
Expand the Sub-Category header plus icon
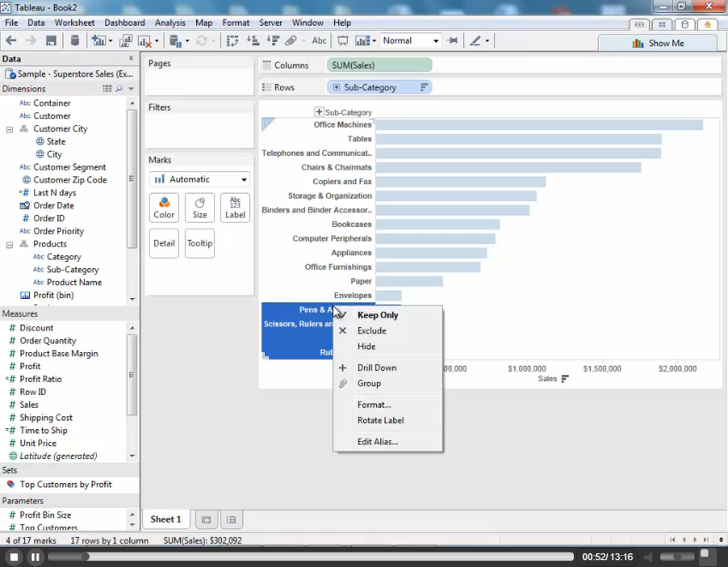(x=319, y=112)
